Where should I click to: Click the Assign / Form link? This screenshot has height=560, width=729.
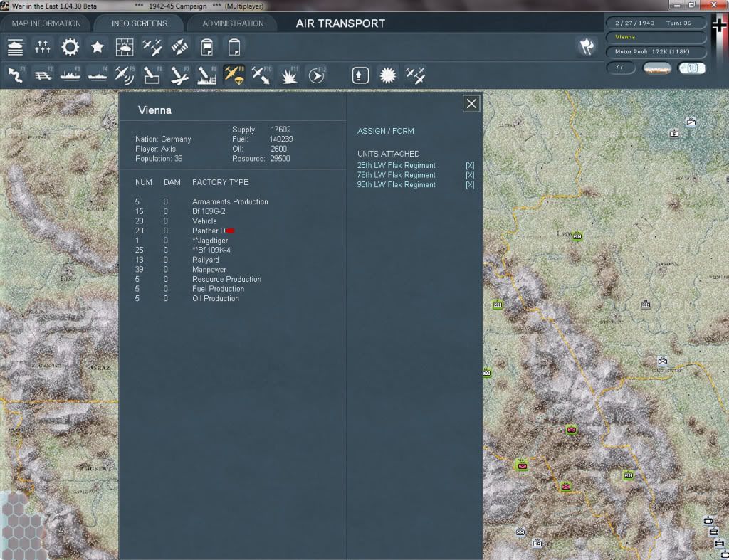click(x=385, y=131)
